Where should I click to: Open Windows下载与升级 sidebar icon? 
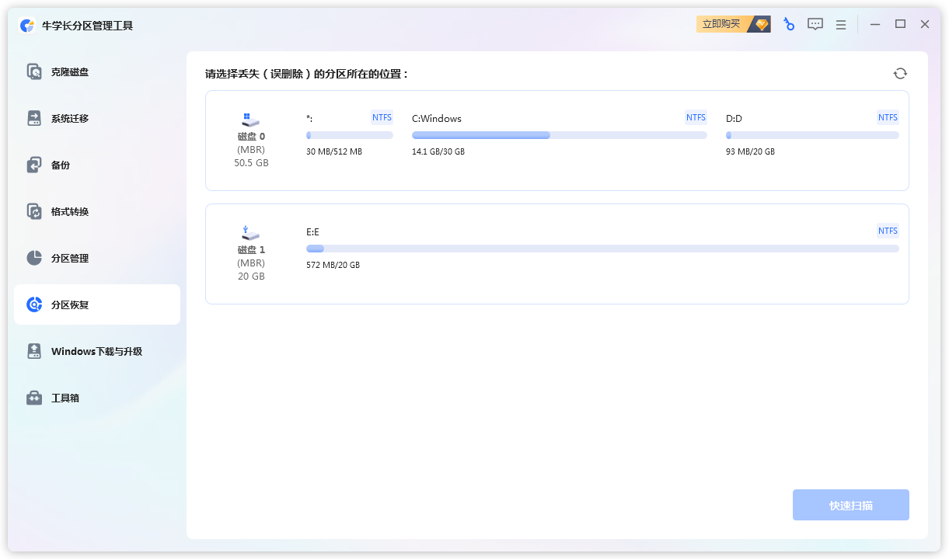coord(34,352)
